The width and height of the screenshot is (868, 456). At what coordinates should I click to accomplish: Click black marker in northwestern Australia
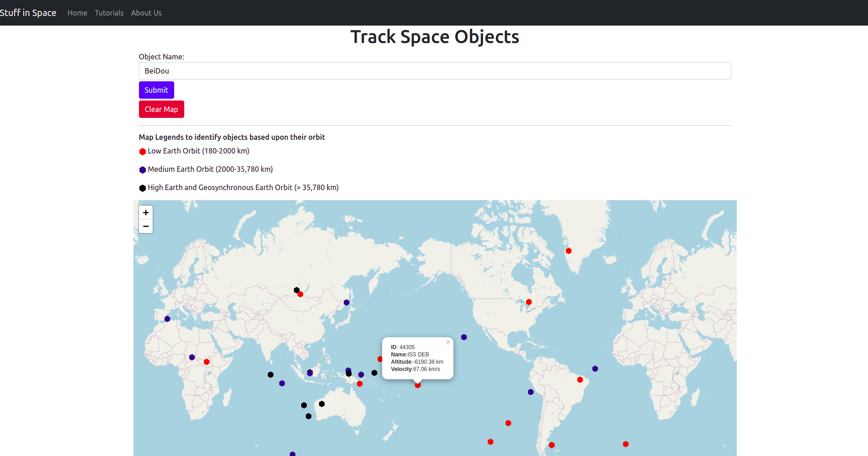322,404
